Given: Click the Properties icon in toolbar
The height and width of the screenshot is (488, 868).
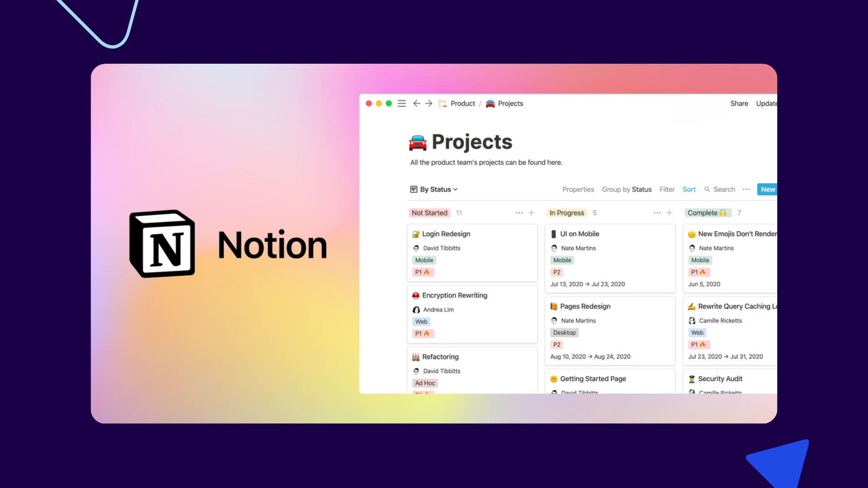Looking at the screenshot, I should pyautogui.click(x=577, y=189).
